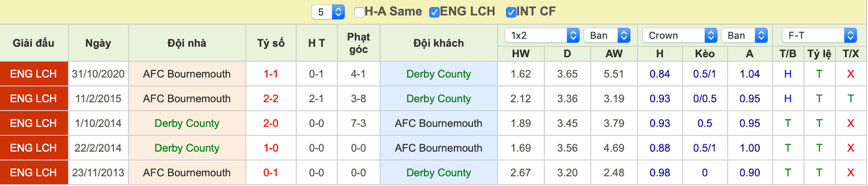This screenshot has width=868, height=186.
Task: Expand the Crown bookmaker dropdown
Action: click(680, 35)
